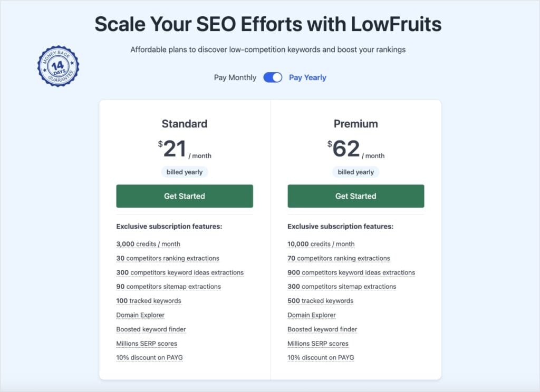Open Millions SERP scores under Standard plan
Screen dimensions: 540x392
point(147,344)
